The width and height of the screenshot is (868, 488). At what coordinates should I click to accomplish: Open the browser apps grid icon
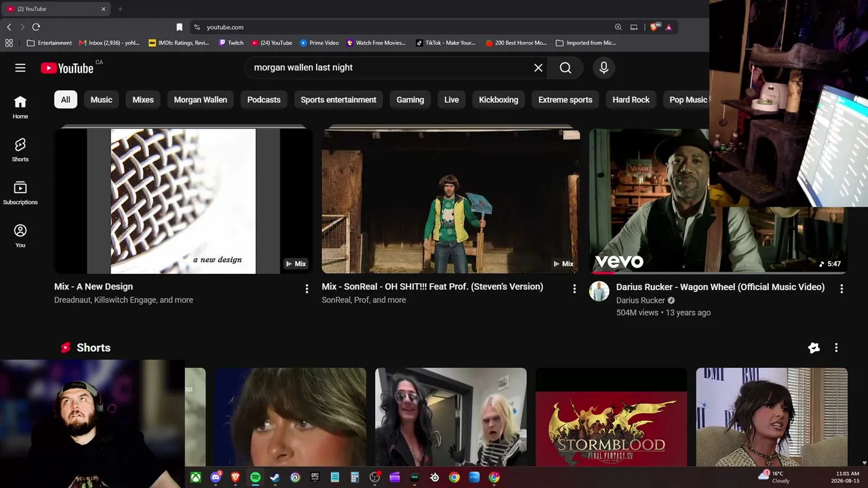tap(9, 43)
